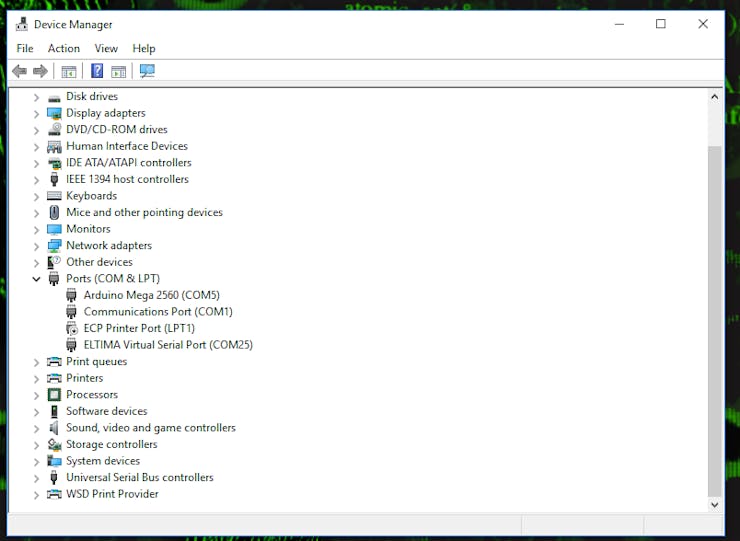740x541 pixels.
Task: Expand Universal Serial Bus controllers
Action: tap(36, 478)
